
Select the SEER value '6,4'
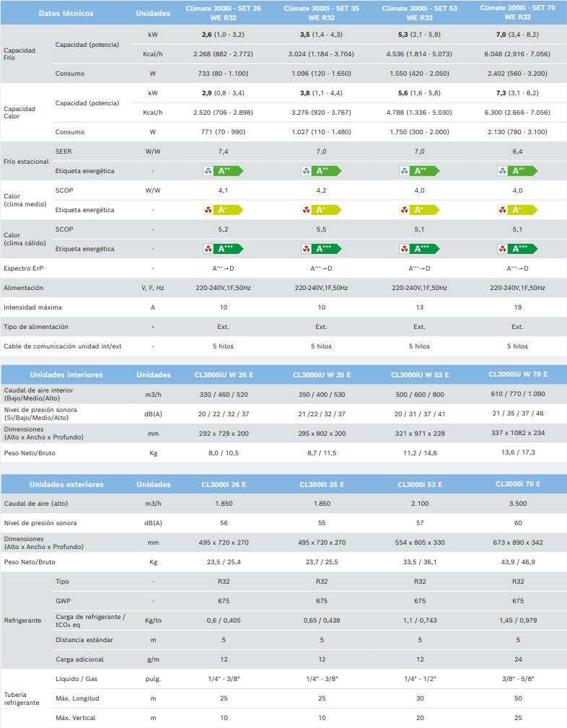click(517, 152)
